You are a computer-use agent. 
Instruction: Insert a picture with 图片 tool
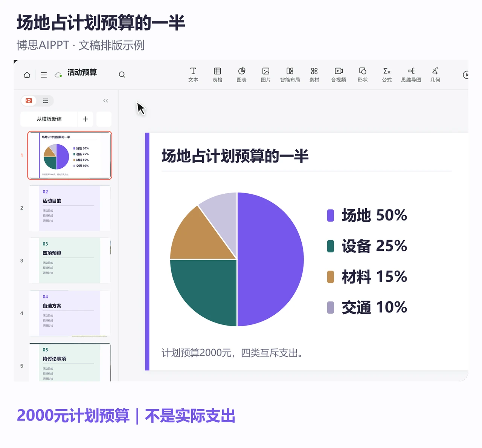point(266,75)
